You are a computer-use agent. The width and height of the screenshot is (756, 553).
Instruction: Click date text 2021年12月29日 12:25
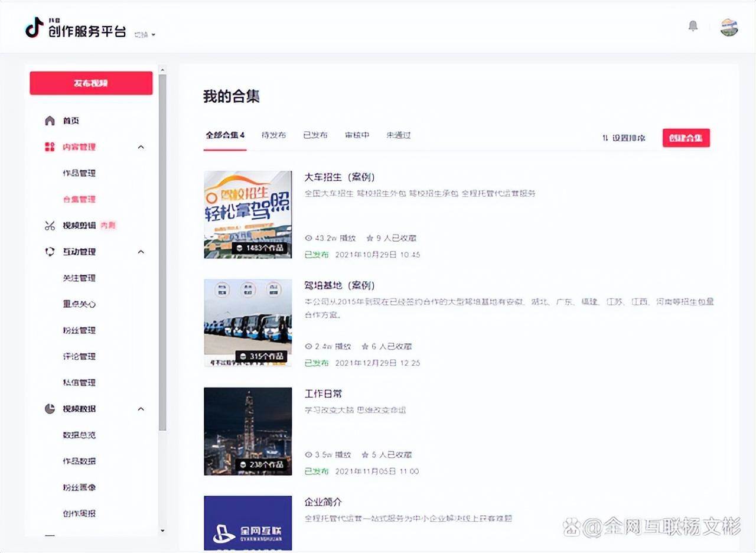tap(378, 363)
